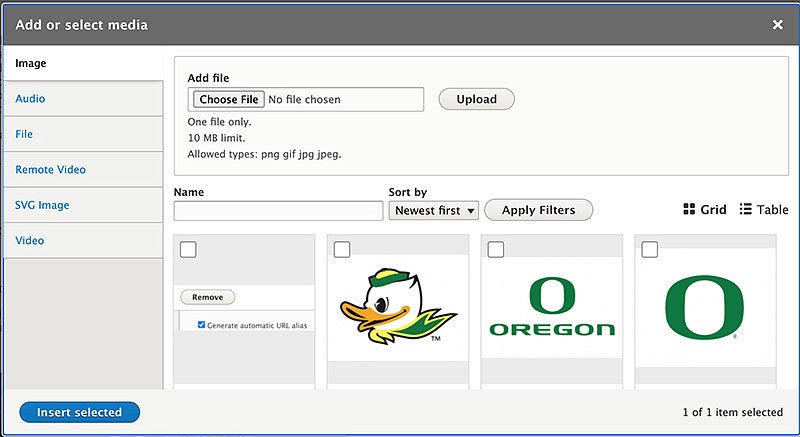The height and width of the screenshot is (437, 800).
Task: Click the Remove button in first media card
Action: point(208,297)
